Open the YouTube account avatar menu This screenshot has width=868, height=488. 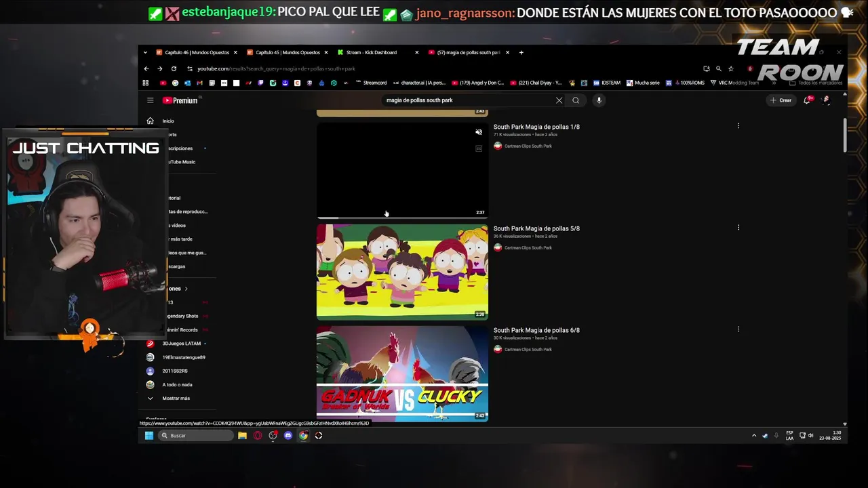[x=826, y=100]
